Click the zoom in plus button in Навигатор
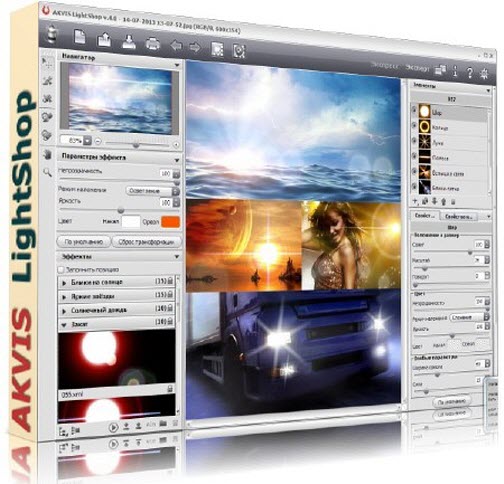This screenshot has height=484, width=504. coord(176,145)
